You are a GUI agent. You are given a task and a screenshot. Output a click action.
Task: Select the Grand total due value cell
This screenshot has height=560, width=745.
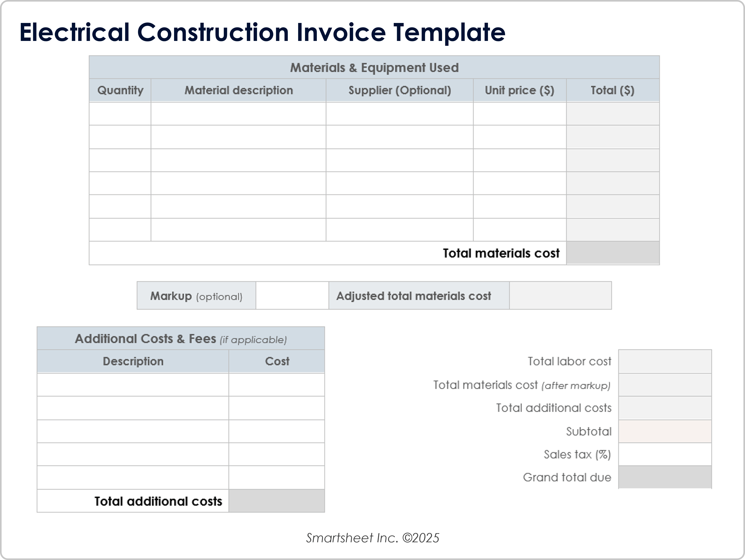(x=665, y=477)
